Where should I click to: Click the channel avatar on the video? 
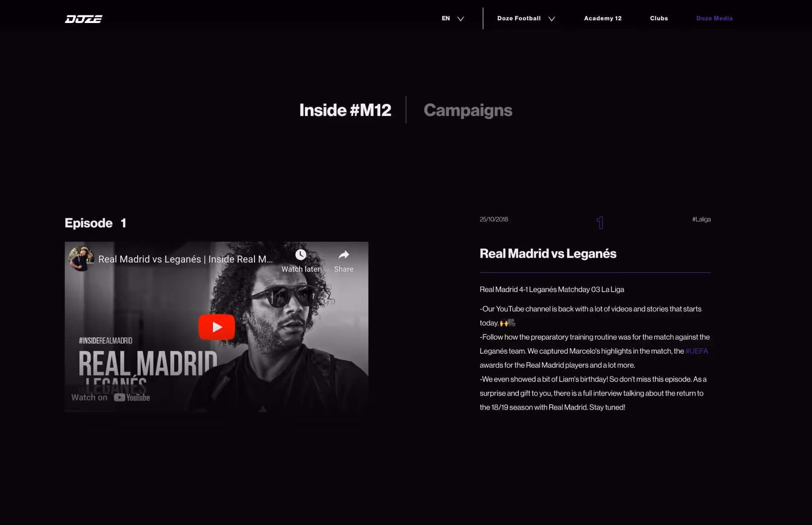[x=81, y=259]
